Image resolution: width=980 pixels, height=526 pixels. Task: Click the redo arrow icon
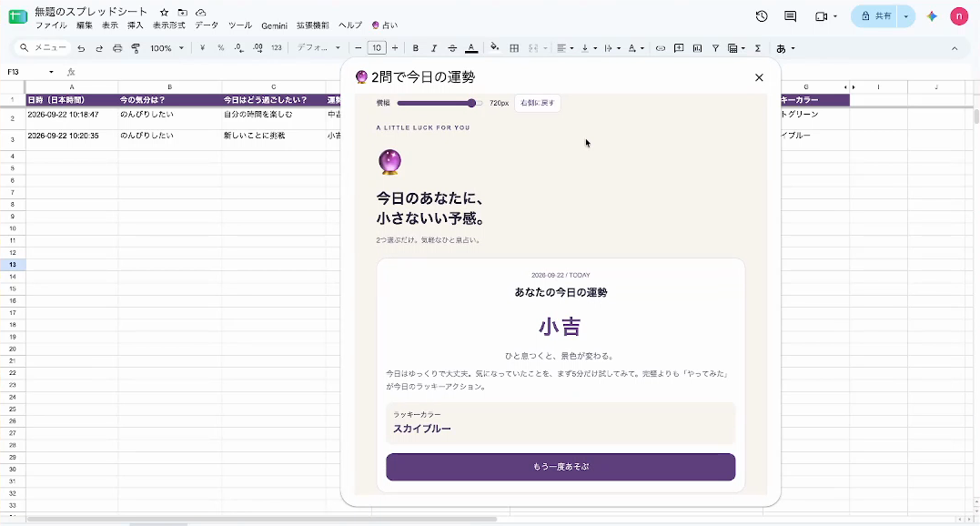pos(99,48)
